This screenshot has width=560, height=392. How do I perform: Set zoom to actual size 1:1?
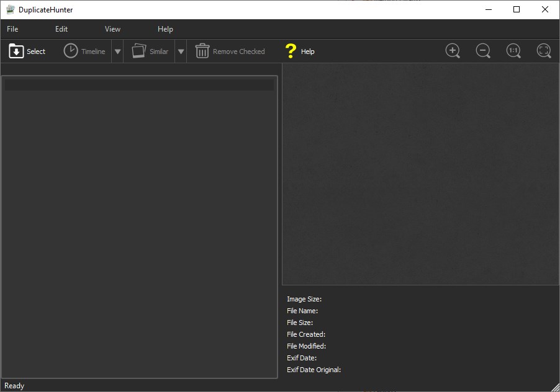tap(513, 51)
